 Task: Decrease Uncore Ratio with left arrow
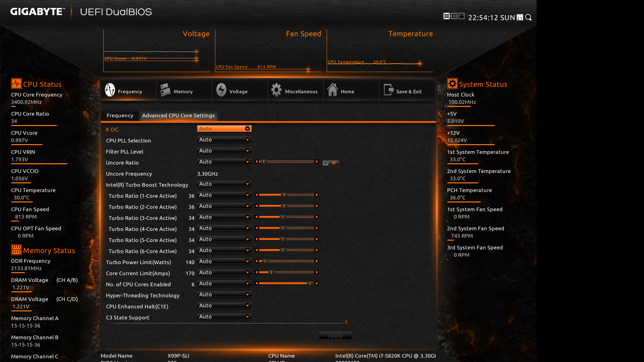pos(257,162)
